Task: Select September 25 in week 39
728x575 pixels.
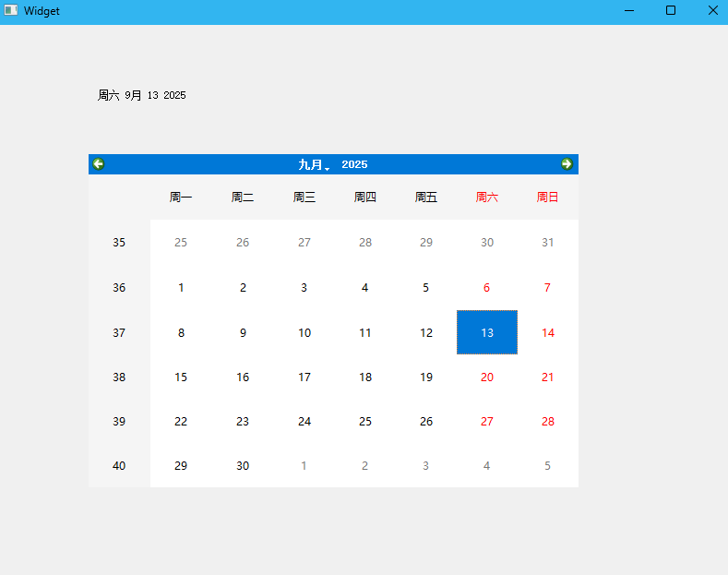Action: coord(365,421)
